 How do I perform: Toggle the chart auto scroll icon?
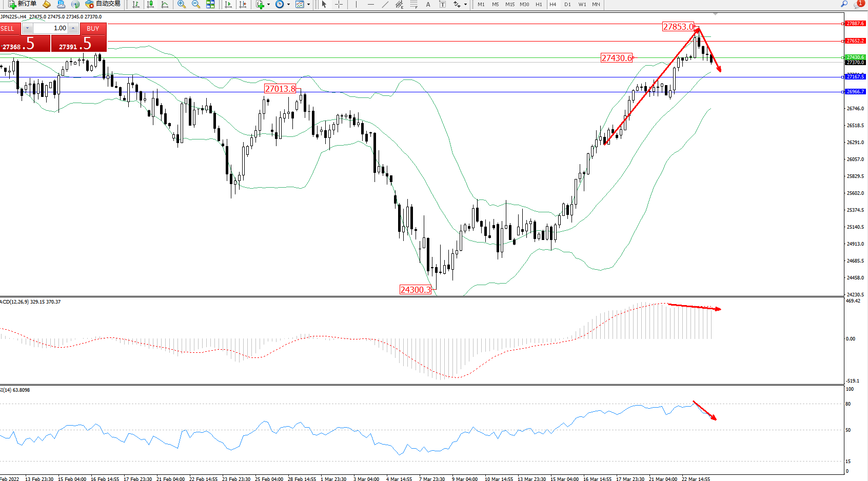(x=228, y=4)
